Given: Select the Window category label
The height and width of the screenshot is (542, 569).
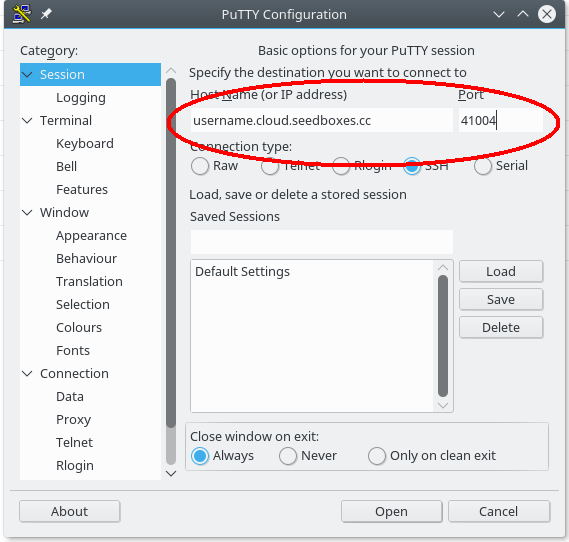Looking at the screenshot, I should [64, 213].
